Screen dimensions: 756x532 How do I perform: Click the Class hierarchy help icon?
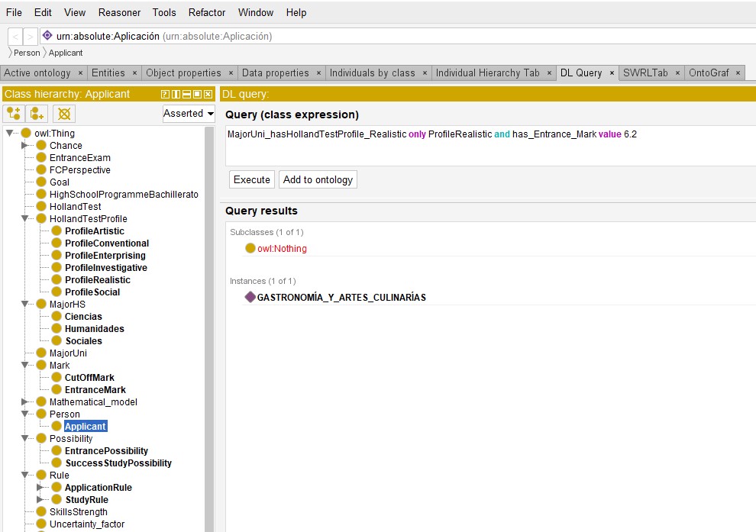click(x=165, y=94)
